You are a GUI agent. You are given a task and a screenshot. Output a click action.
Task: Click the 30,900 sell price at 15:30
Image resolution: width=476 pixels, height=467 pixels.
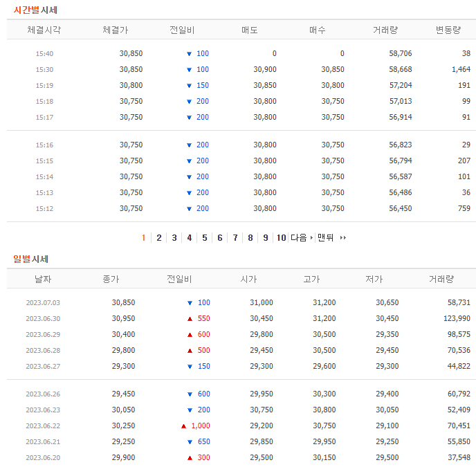(265, 69)
